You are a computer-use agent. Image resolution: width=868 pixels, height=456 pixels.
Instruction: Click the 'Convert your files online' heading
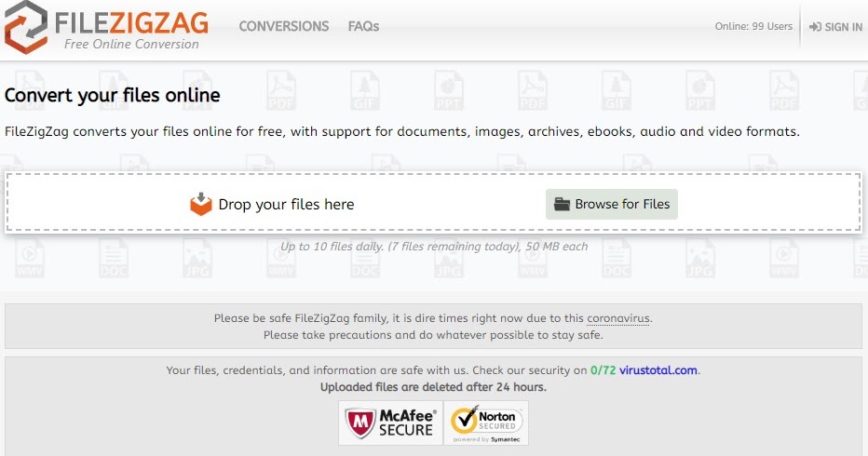(113, 95)
